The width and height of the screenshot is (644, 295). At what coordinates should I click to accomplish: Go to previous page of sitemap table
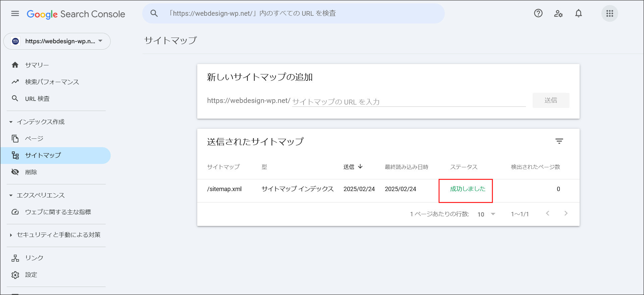[547, 213]
